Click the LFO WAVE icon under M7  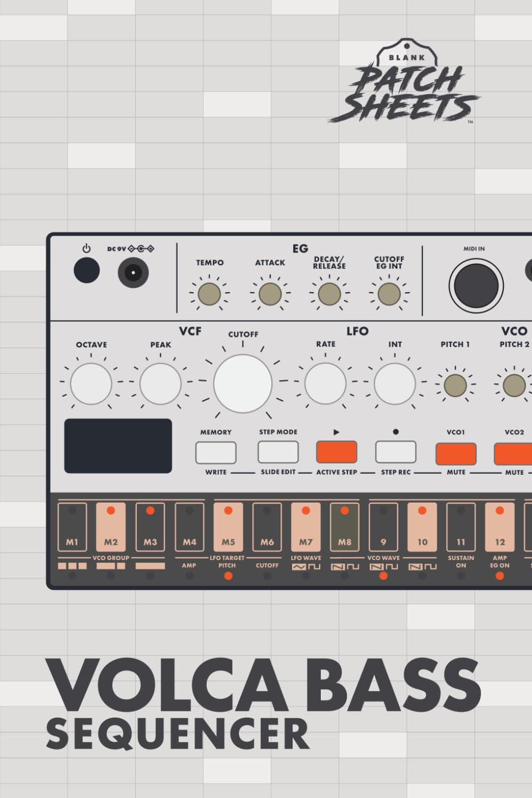[306, 566]
